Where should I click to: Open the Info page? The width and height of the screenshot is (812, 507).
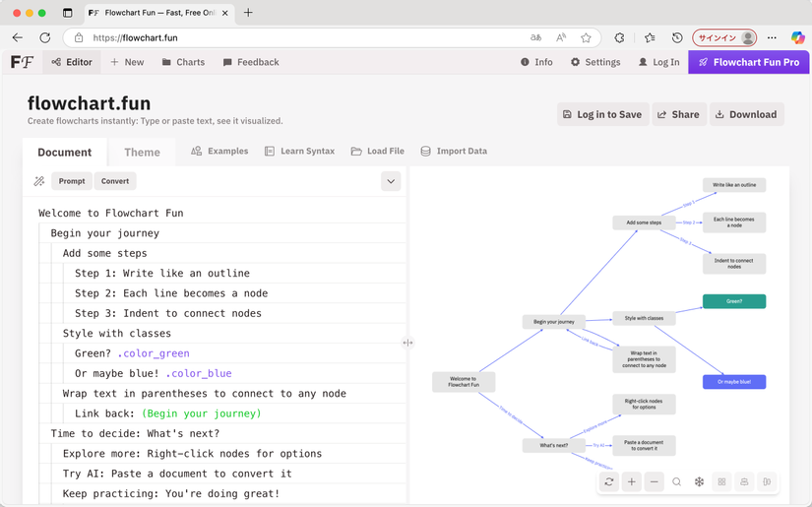point(536,62)
